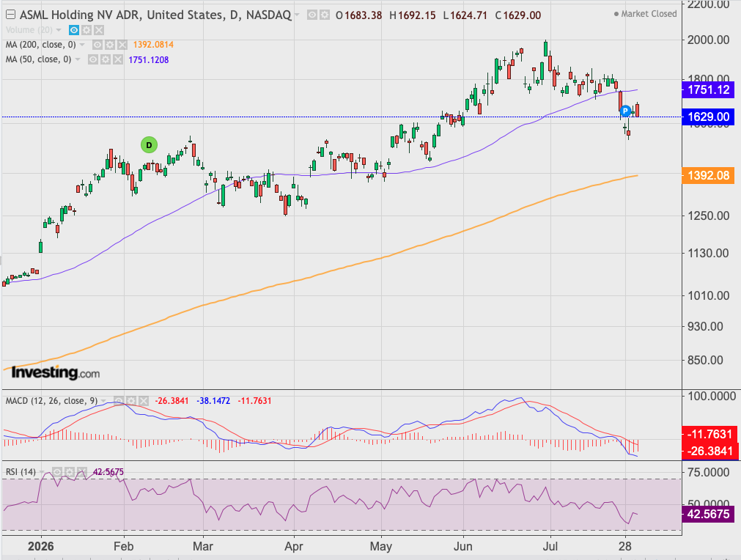The height and width of the screenshot is (560, 741).
Task: Expand the Volume (20) dropdown arrow
Action: [59, 30]
